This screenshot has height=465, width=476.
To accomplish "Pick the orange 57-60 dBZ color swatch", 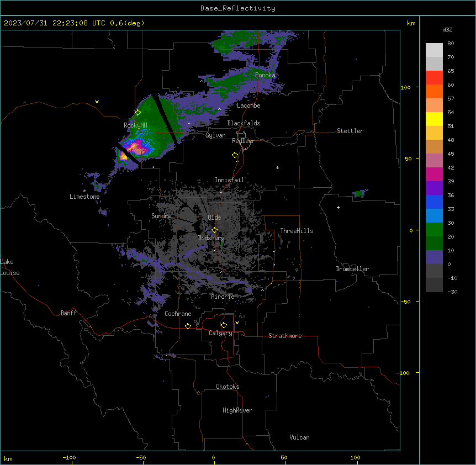I will click(x=434, y=91).
